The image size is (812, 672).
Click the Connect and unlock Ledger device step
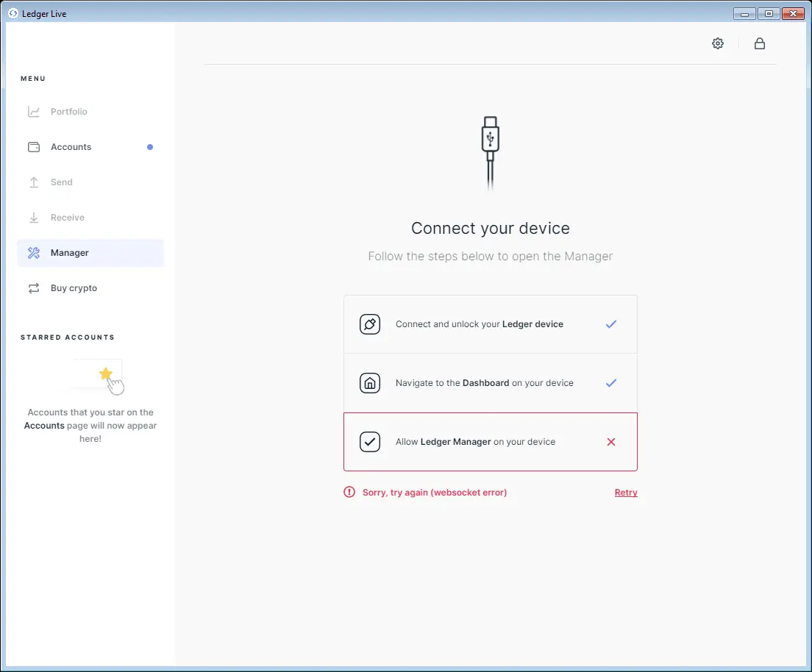[x=491, y=324]
